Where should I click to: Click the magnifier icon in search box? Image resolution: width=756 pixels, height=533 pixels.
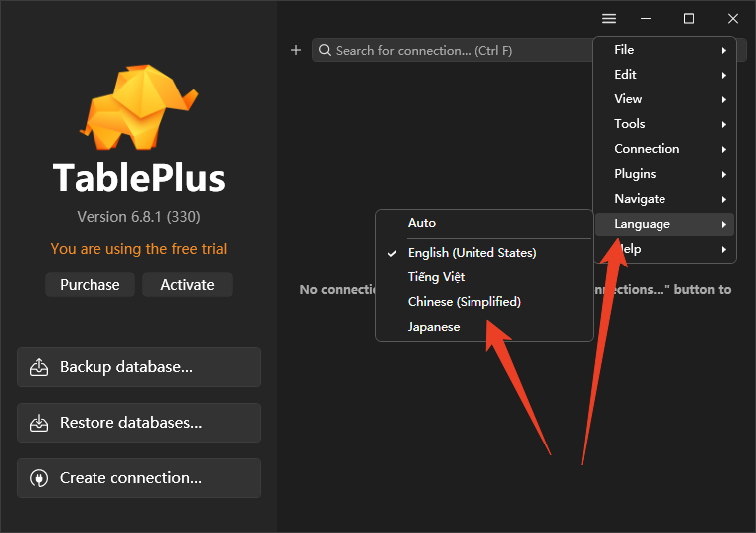coord(325,50)
